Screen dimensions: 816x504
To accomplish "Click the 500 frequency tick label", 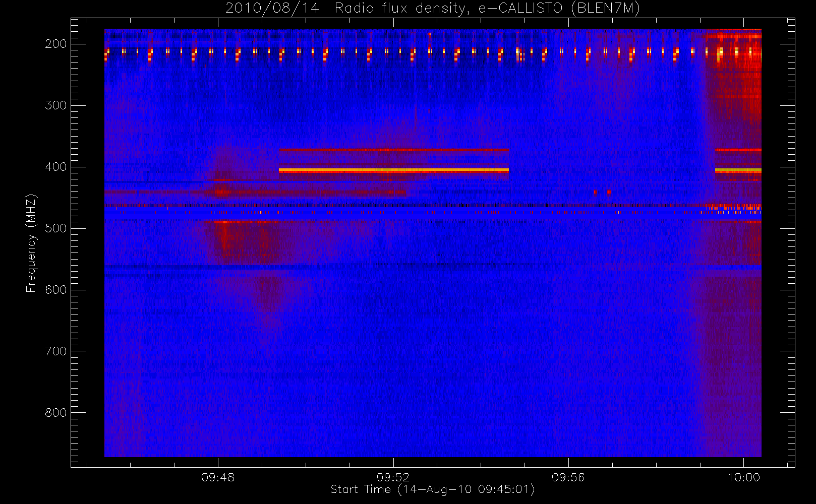I will 55,228.
